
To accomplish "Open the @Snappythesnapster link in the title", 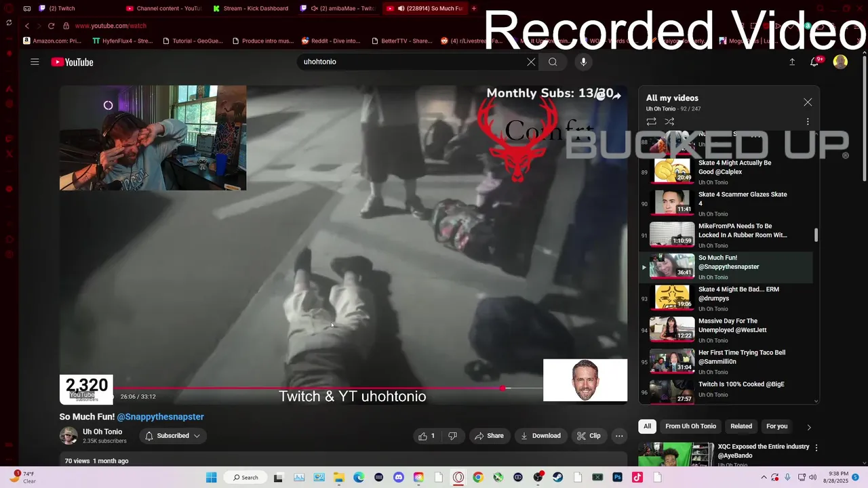I will [x=160, y=417].
